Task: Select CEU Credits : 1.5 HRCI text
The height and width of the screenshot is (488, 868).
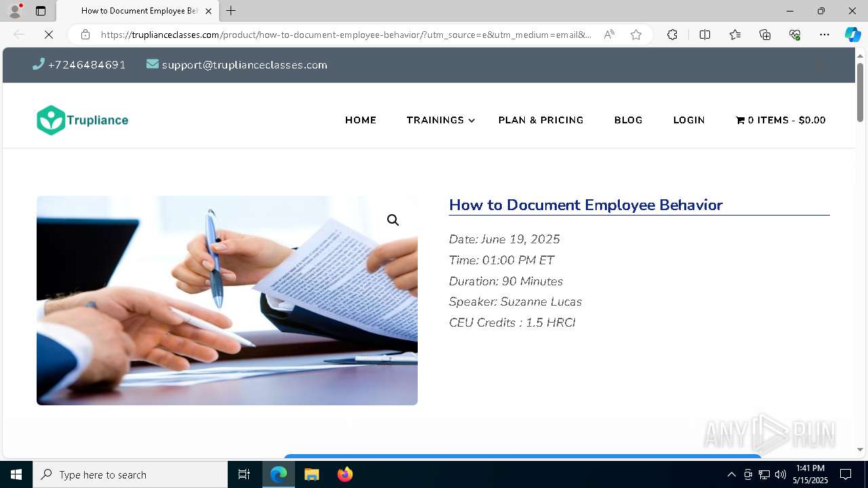Action: (512, 323)
